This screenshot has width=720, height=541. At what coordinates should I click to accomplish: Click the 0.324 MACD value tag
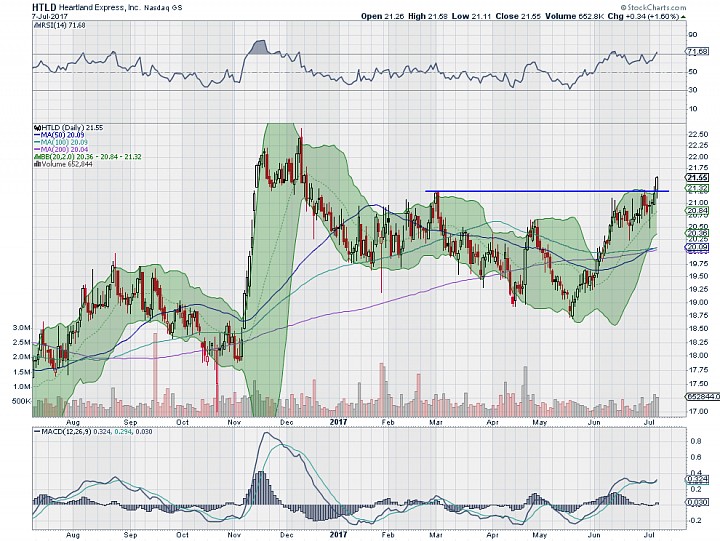pos(697,480)
